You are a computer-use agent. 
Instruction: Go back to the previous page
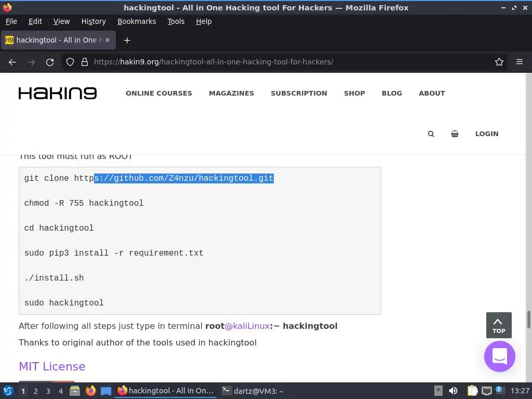[12, 62]
